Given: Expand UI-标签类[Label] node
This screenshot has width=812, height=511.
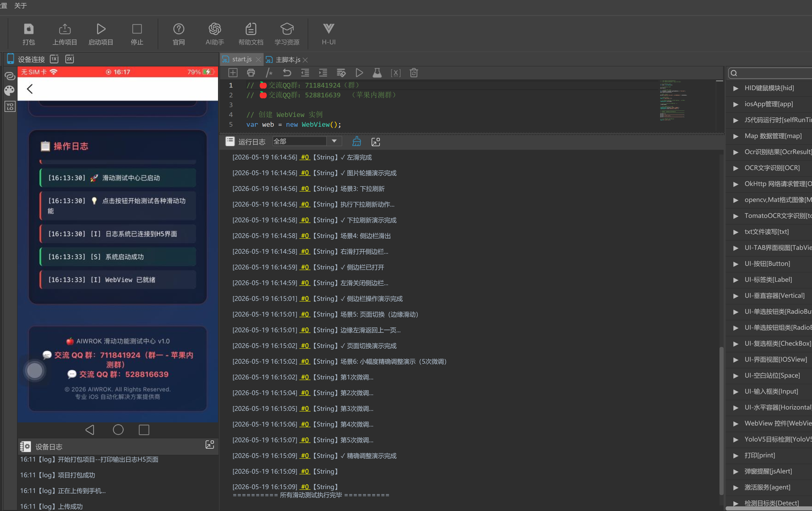Looking at the screenshot, I should click(x=736, y=280).
